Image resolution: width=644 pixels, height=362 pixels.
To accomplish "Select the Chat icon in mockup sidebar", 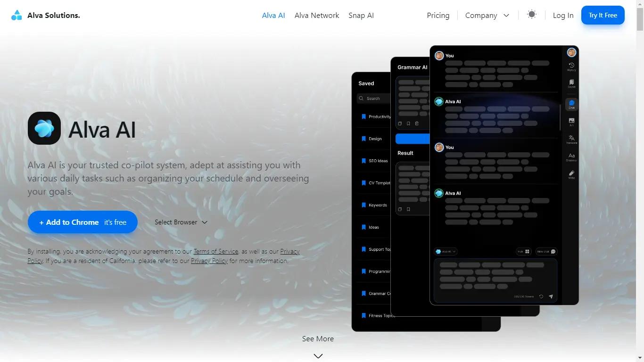I will tap(571, 104).
